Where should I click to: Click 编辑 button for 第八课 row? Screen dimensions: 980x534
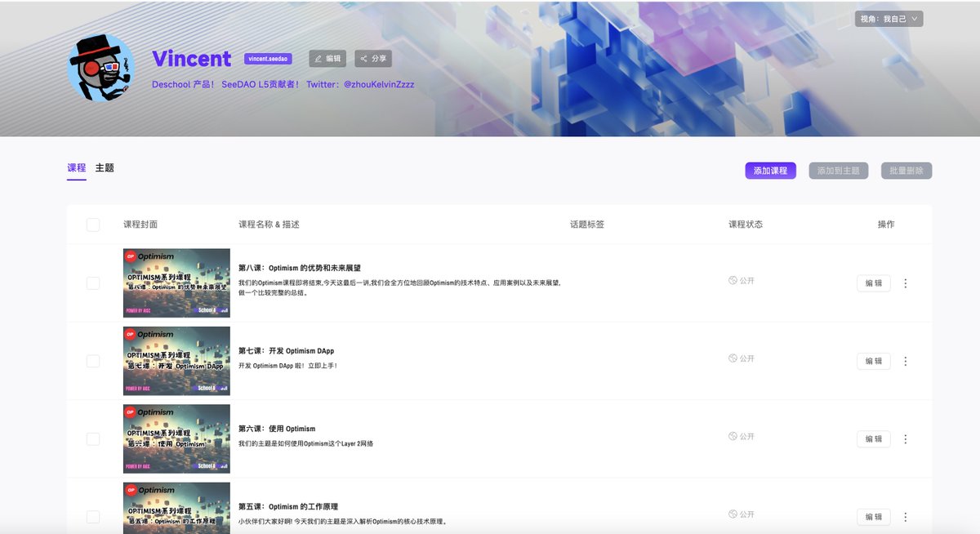[874, 283]
